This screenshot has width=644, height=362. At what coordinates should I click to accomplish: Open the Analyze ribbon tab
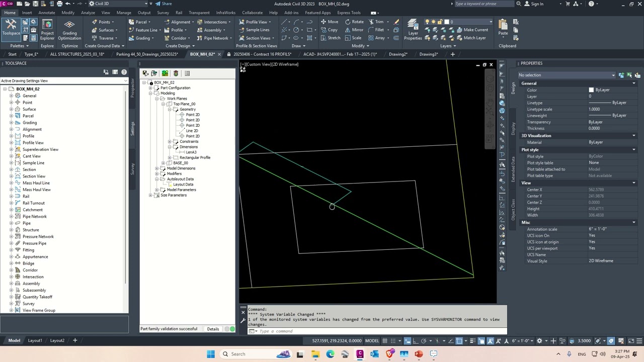click(x=88, y=13)
